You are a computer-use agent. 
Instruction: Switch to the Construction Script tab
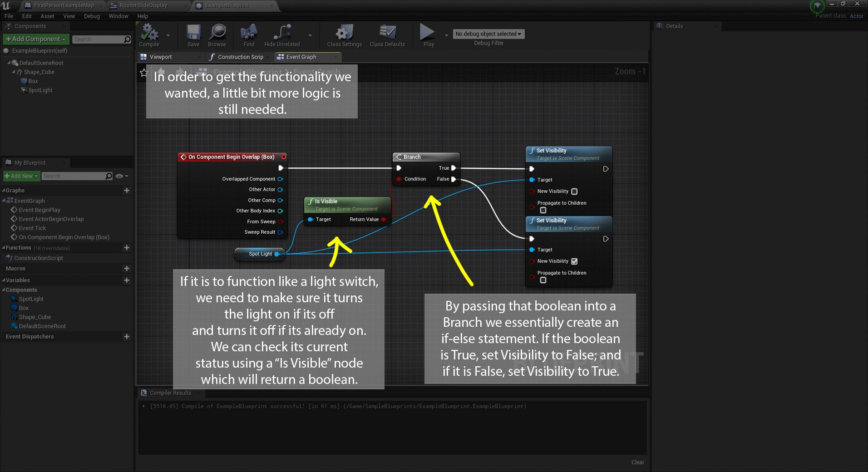pyautogui.click(x=241, y=57)
